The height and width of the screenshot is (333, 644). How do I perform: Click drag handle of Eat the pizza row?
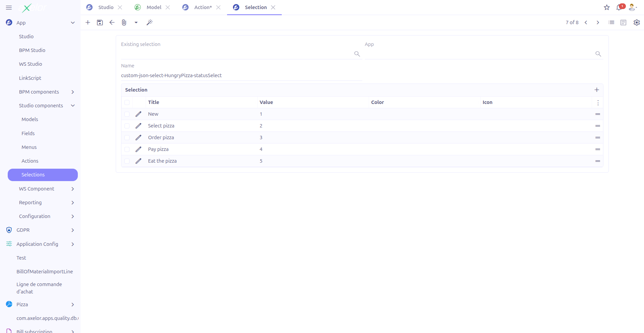[x=598, y=161]
